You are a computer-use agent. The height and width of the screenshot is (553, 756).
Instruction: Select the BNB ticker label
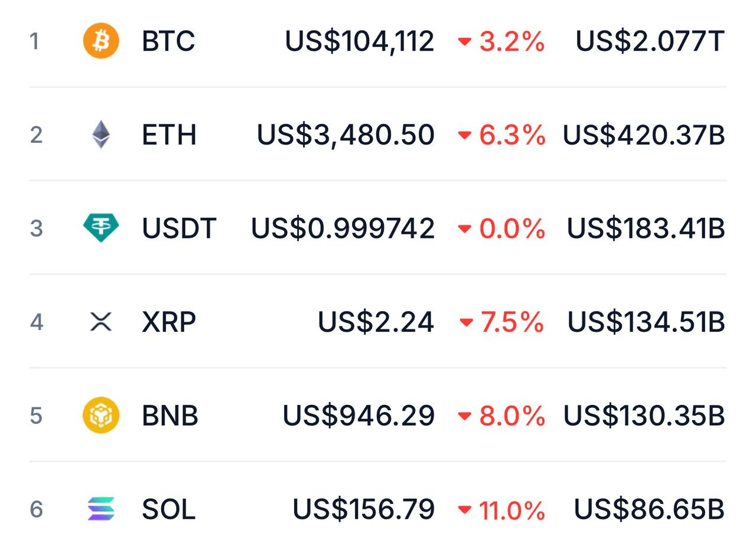[170, 415]
